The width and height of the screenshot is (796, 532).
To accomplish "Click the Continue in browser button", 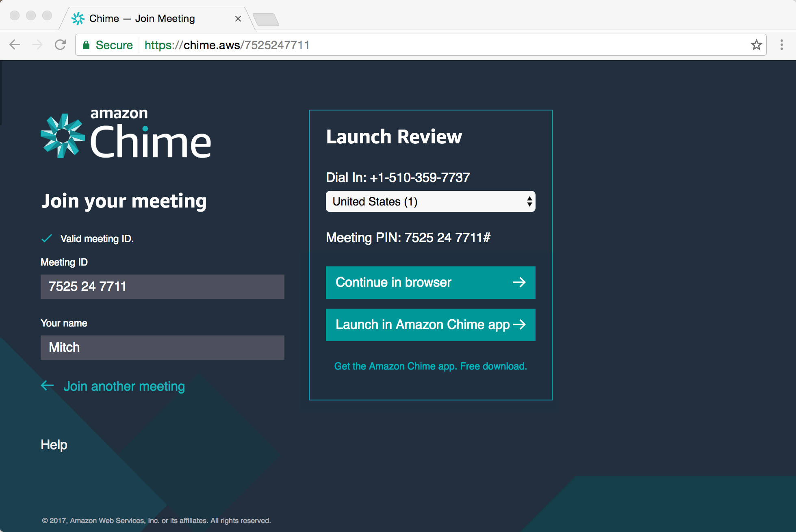I will pyautogui.click(x=430, y=282).
